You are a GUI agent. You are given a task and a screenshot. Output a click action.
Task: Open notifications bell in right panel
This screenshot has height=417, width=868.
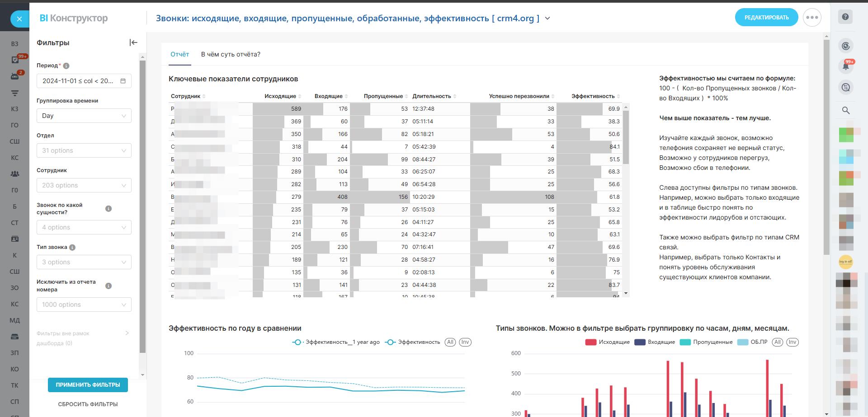[x=845, y=66]
